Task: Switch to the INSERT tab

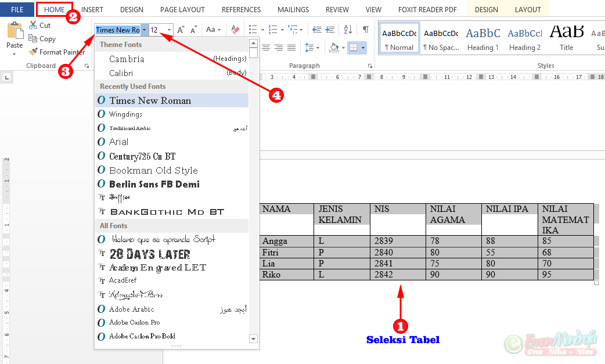Action: [92, 10]
